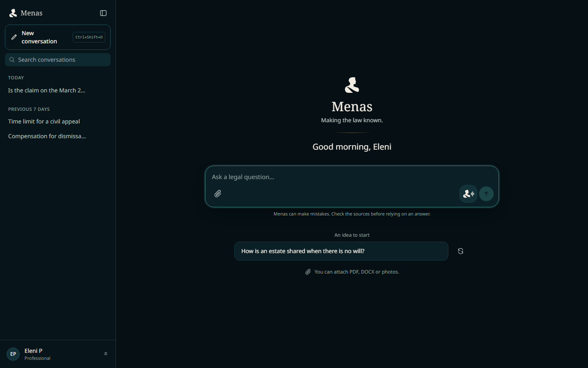Start a new conversation
Screen dimensions: 588x368
point(58,37)
